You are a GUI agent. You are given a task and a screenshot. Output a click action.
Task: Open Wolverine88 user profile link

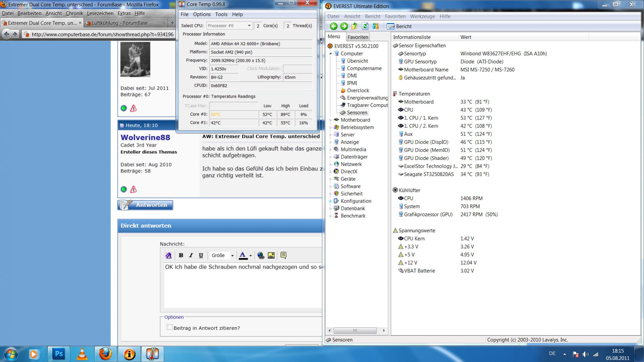(x=145, y=137)
